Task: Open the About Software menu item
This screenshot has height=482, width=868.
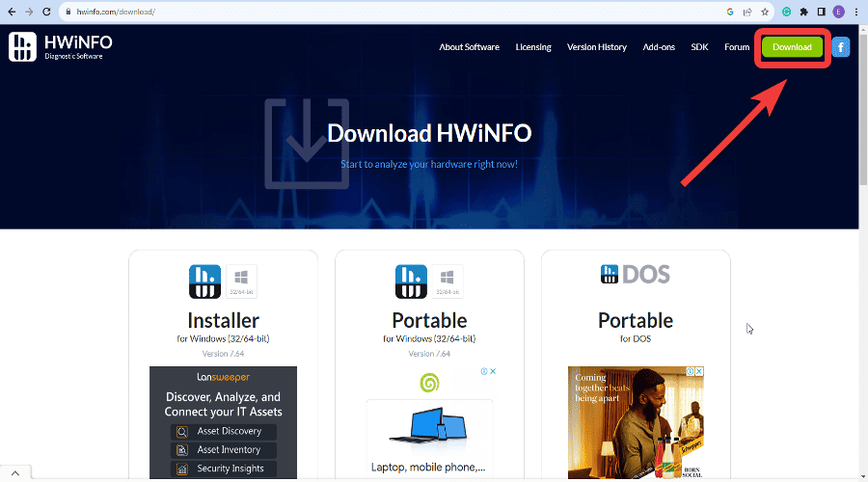Action: point(469,47)
